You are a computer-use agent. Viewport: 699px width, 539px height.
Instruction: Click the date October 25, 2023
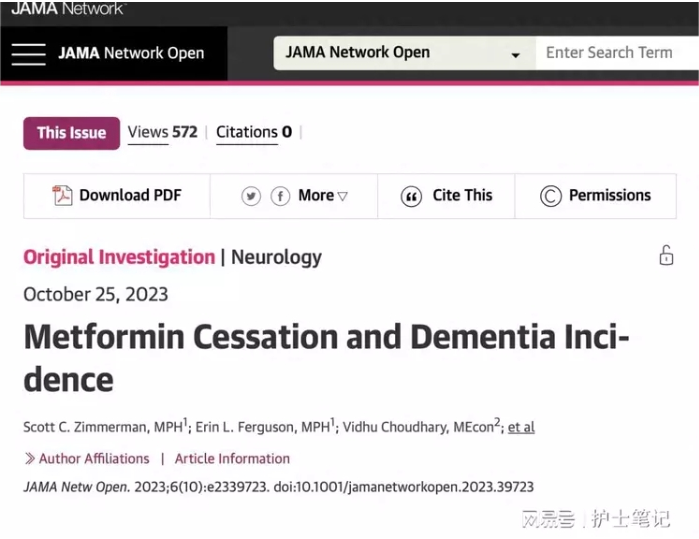[96, 295]
